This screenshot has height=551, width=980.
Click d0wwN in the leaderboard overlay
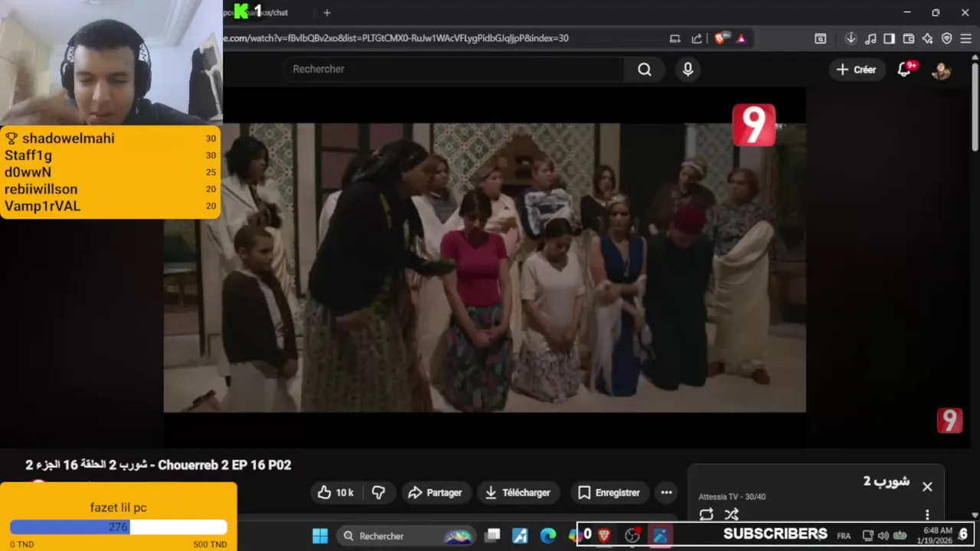pos(28,172)
